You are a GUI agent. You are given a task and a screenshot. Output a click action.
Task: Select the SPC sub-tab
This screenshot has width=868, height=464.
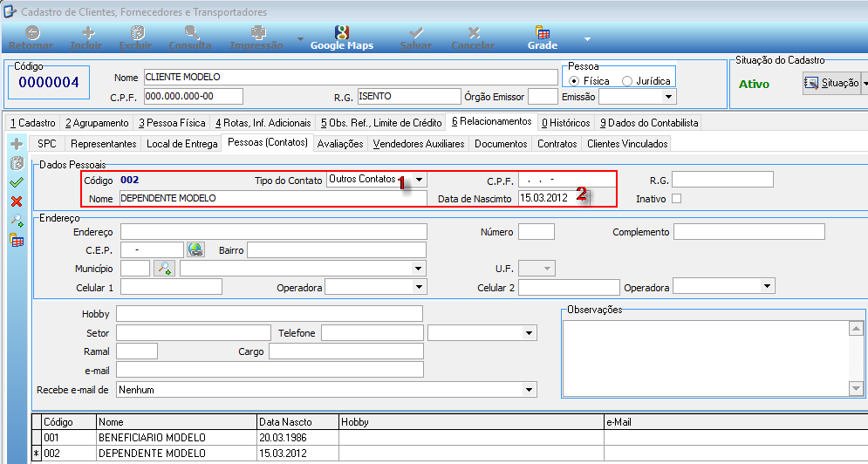coord(47,143)
